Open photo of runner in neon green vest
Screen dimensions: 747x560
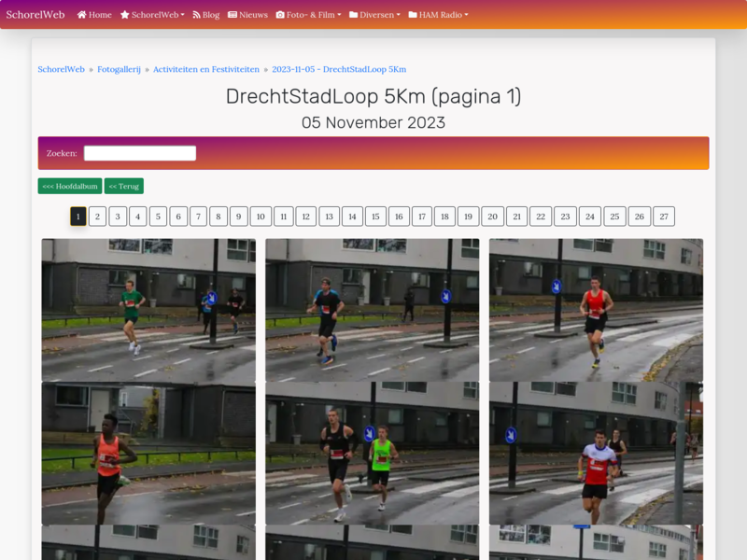(x=372, y=454)
